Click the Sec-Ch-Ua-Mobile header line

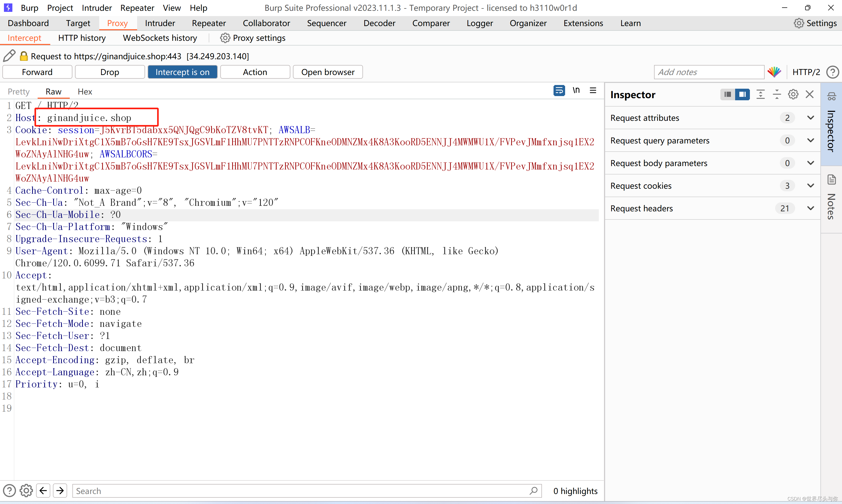pos(68,215)
